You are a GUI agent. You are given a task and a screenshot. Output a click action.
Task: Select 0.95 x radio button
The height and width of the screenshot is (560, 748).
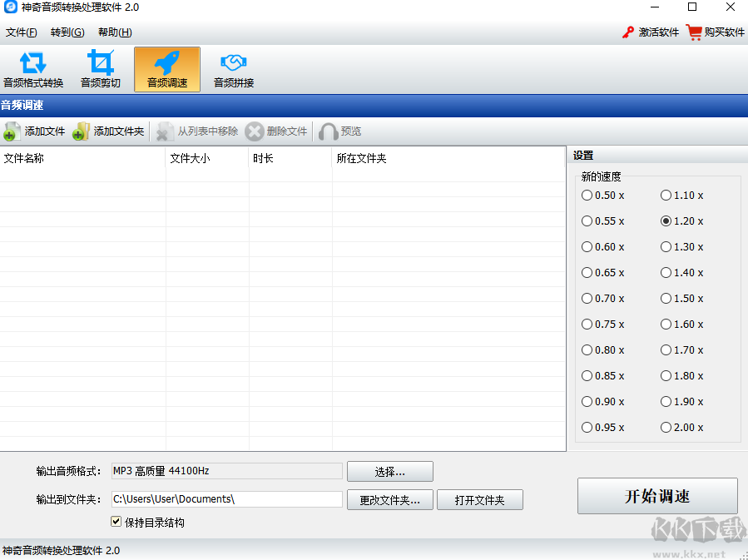(x=587, y=427)
